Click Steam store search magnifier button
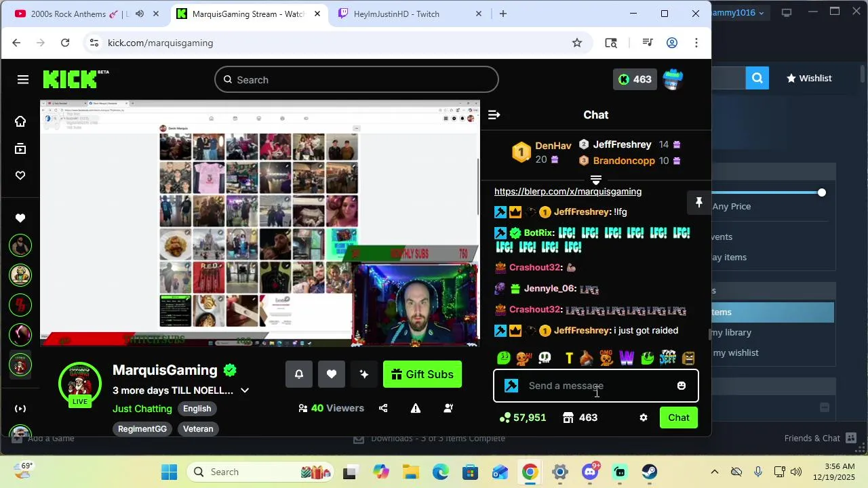Viewport: 868px width, 488px height. point(757,78)
